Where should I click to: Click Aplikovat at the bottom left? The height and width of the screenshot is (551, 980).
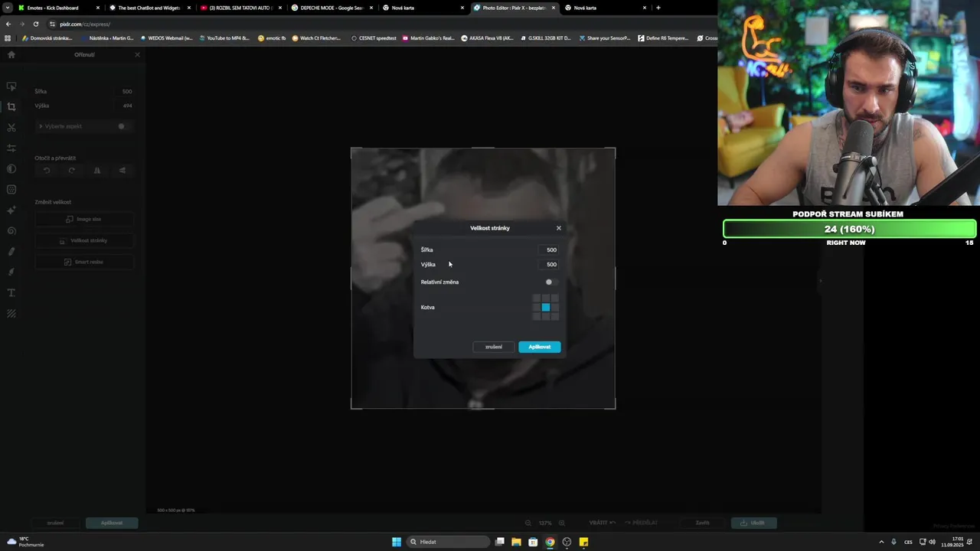[112, 523]
